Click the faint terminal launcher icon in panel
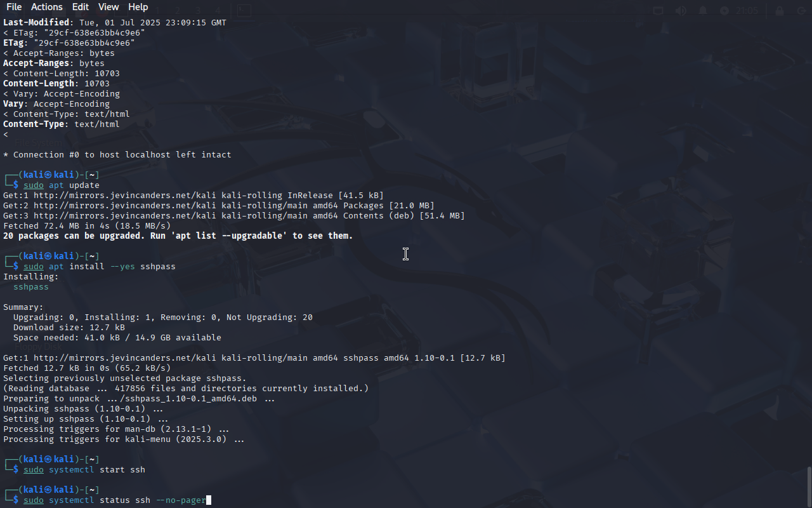The image size is (812, 508). tap(244, 10)
